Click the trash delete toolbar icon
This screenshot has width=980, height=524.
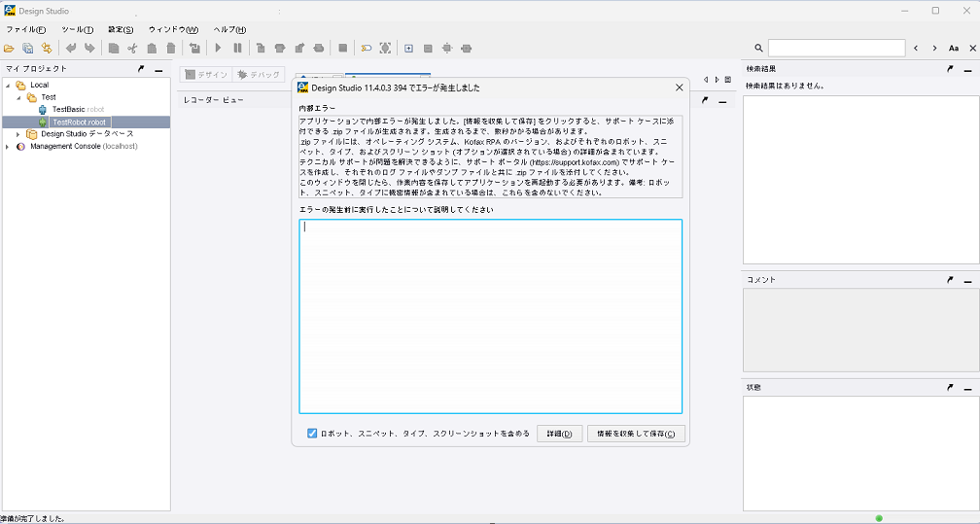click(x=171, y=49)
